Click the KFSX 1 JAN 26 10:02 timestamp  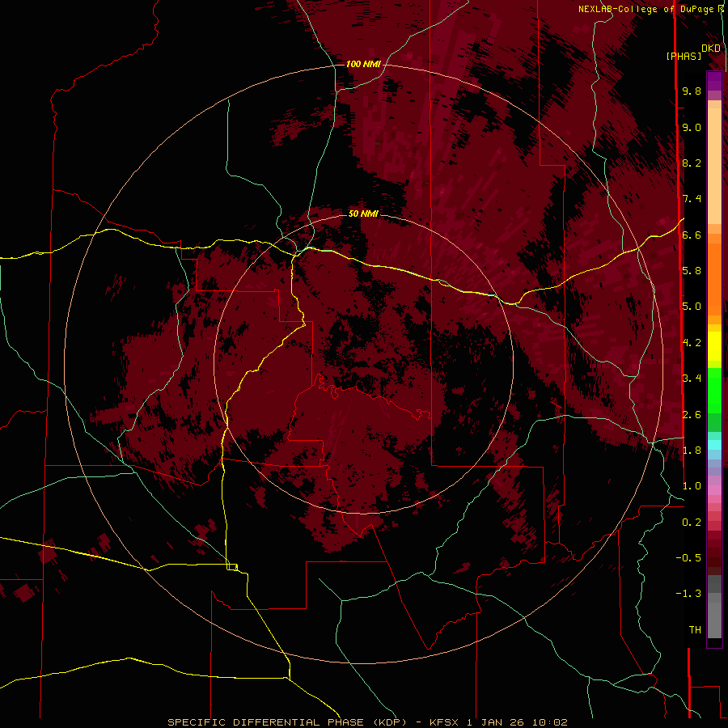tap(498, 722)
